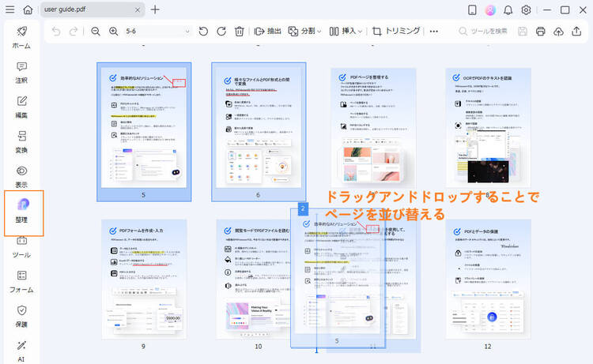Click the save disk icon

coord(523,32)
